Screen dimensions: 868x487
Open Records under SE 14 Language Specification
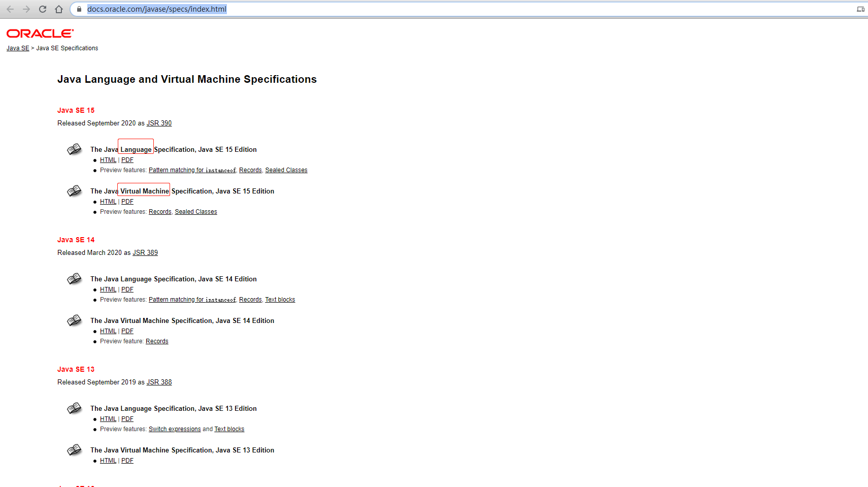point(251,300)
